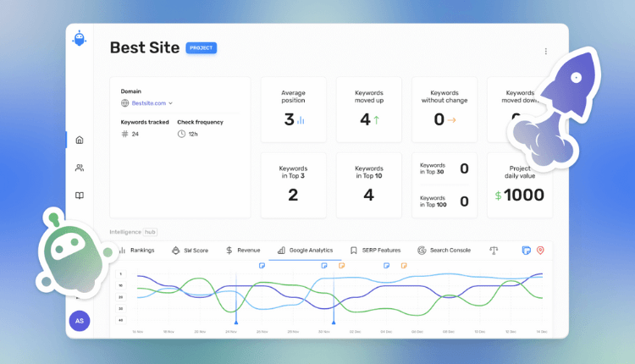The image size is (635, 364).
Task: Click the green dollar sign icon
Action: [498, 196]
